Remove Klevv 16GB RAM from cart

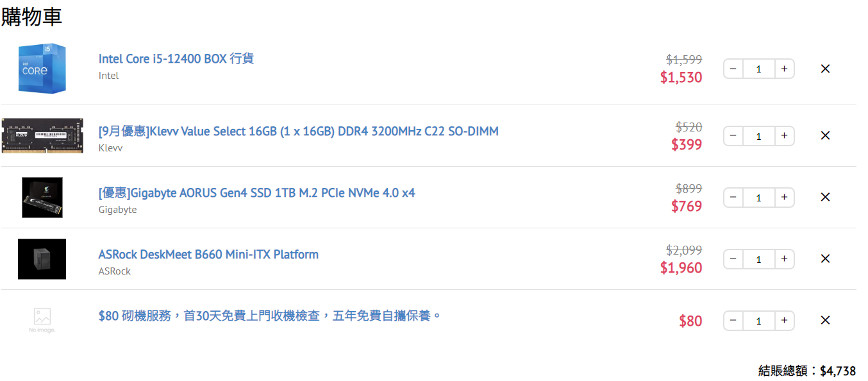(825, 135)
